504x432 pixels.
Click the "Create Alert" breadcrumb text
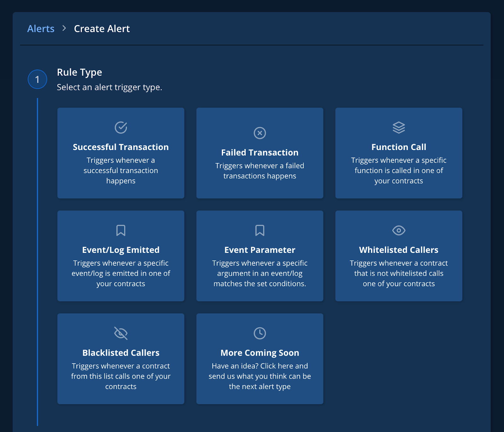click(102, 29)
